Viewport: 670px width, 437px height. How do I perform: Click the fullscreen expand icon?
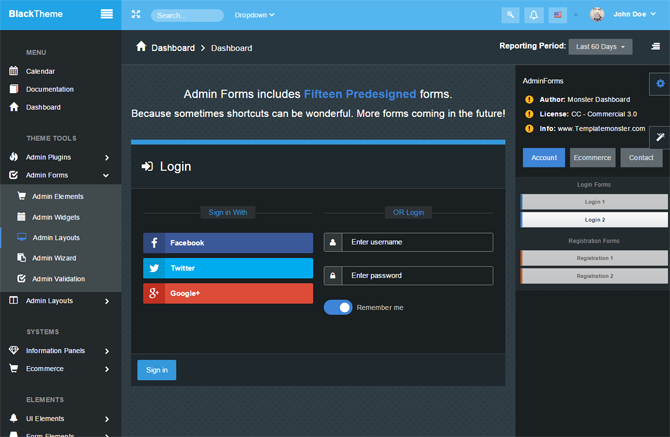[136, 15]
